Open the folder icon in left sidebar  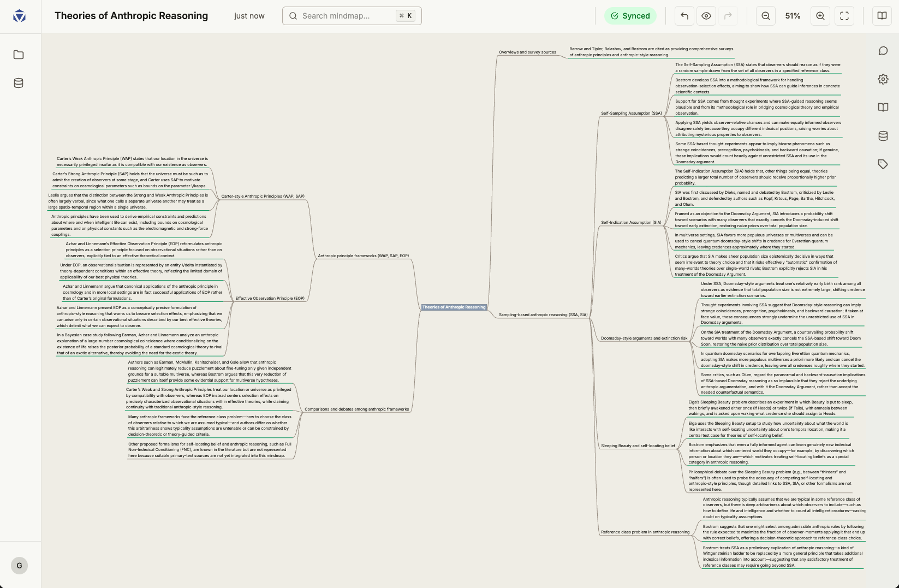tap(19, 55)
